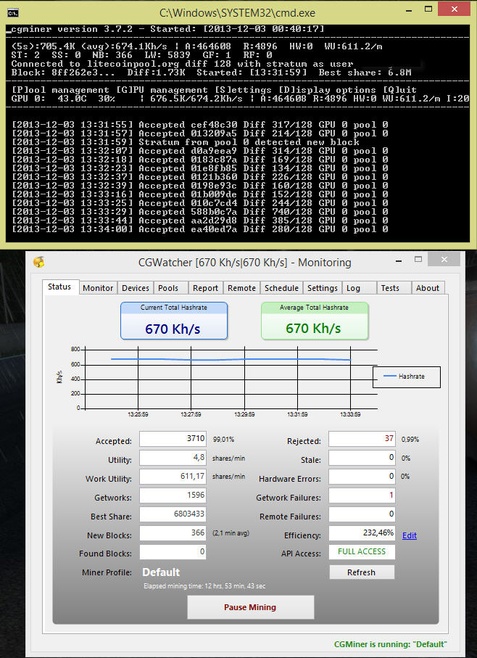Click the Work Utility field 611,17

click(173, 477)
